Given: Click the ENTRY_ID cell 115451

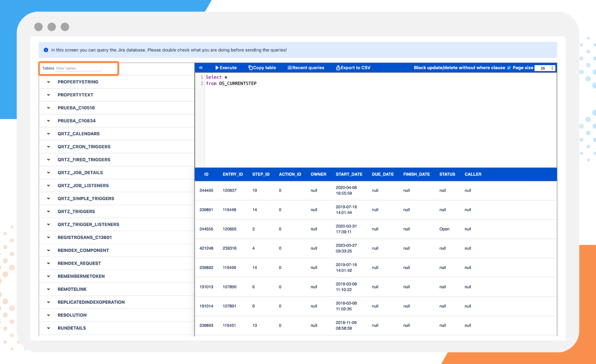Looking at the screenshot, I should pos(230,326).
